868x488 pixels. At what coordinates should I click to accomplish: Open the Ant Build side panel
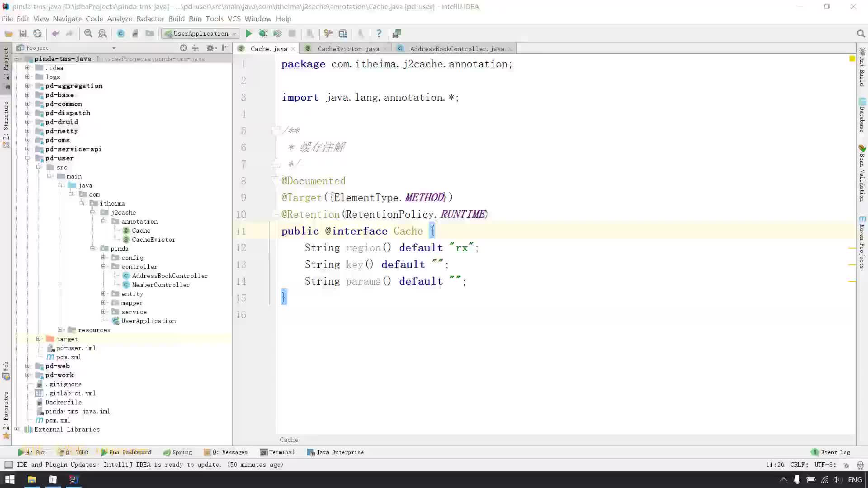coord(862,66)
